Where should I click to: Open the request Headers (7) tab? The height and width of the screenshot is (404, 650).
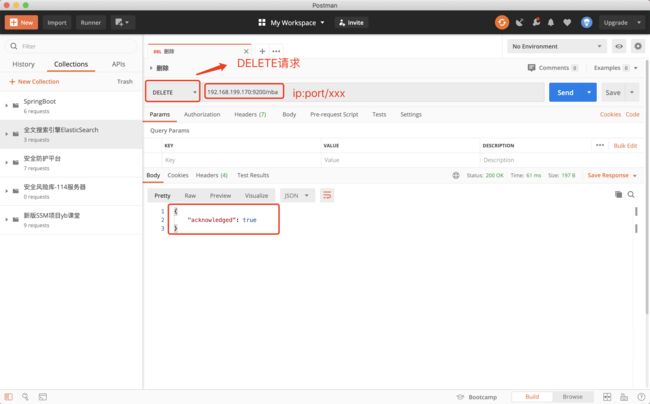[x=250, y=114]
